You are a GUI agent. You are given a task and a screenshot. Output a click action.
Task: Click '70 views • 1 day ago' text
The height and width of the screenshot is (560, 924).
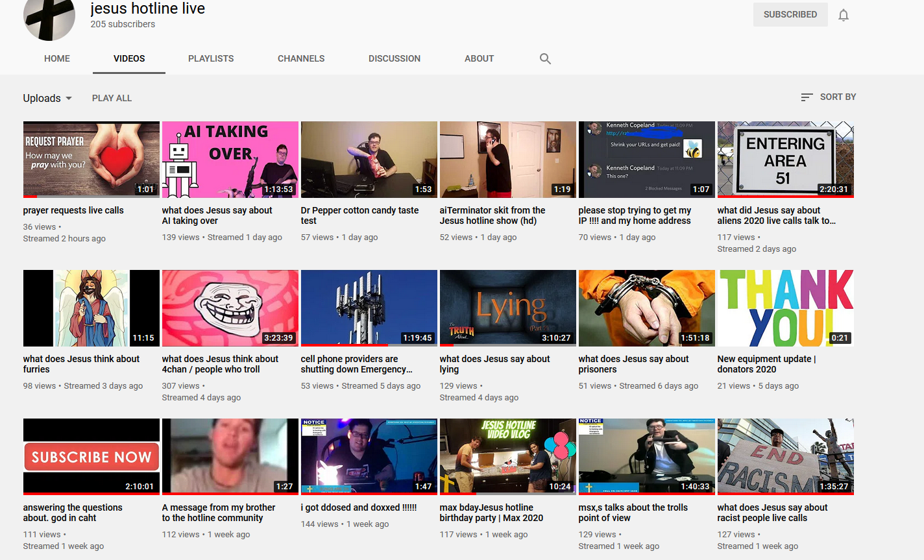click(x=617, y=237)
